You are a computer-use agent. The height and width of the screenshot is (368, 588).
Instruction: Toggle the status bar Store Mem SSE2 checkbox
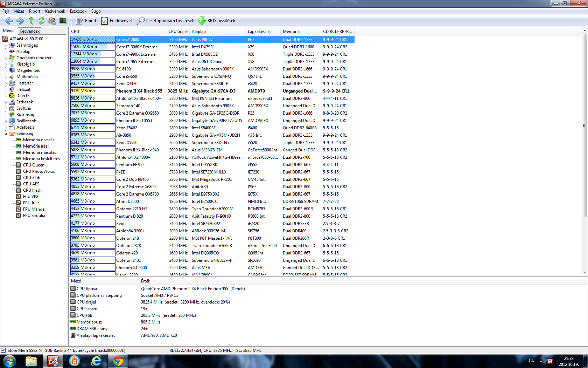click(x=3, y=350)
